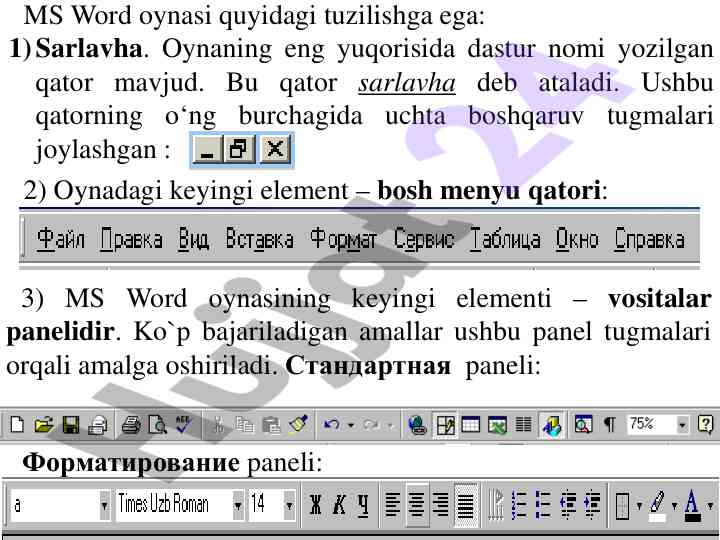720x540 pixels.
Task: Click the New blank document icon
Action: point(17,425)
